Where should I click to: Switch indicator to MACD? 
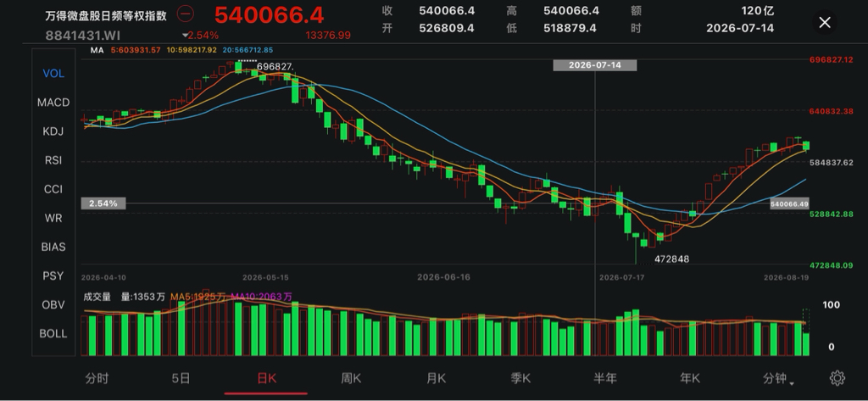point(53,103)
